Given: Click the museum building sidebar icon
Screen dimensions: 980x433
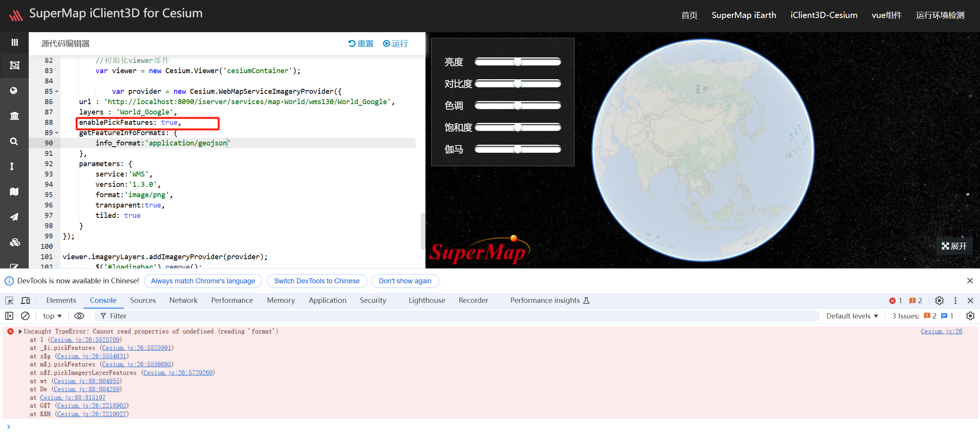Looking at the screenshot, I should point(14,116).
